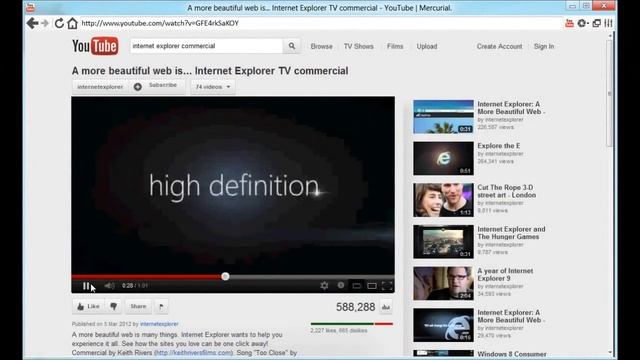Click the 0:28 / 1:01 time display
The width and height of the screenshot is (640, 360).
(x=135, y=286)
